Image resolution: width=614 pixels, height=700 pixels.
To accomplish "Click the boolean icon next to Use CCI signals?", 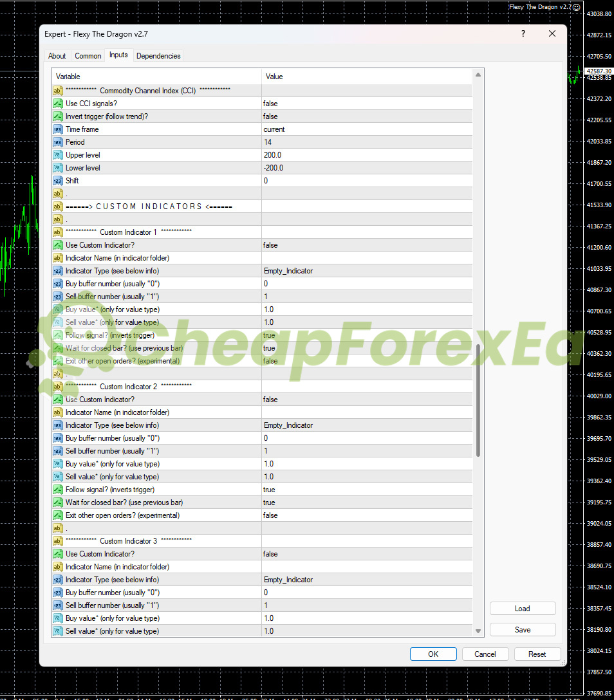I will click(x=58, y=104).
